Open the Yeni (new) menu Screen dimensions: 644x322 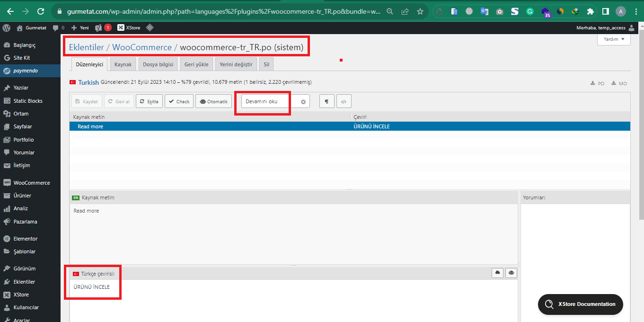click(80, 28)
